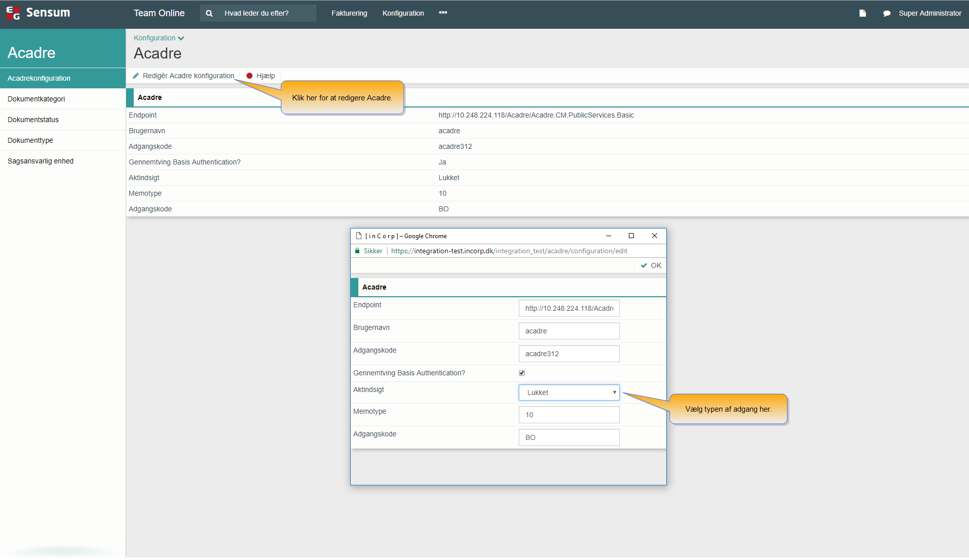Click the pencil edit icon
969x560 pixels.
coord(136,76)
